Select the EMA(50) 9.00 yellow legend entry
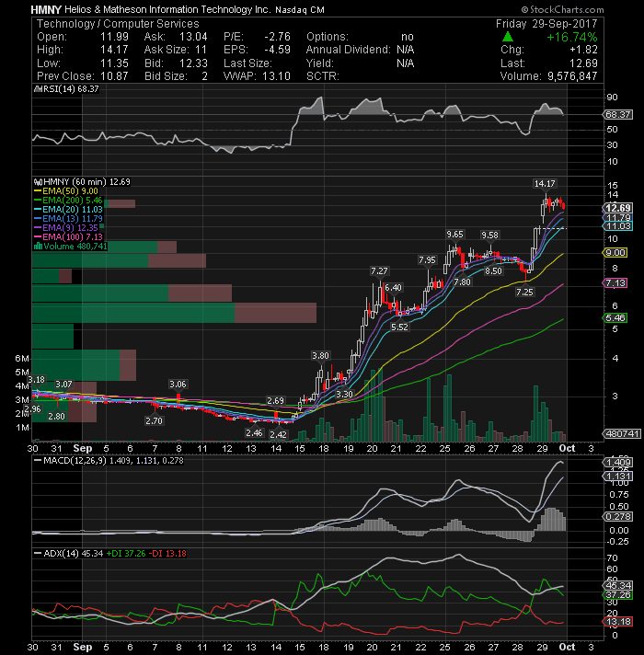The width and height of the screenshot is (644, 655). pos(66,191)
